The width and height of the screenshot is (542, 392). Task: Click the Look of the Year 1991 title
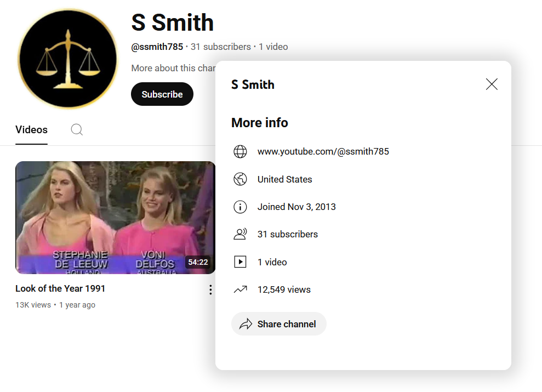click(60, 288)
